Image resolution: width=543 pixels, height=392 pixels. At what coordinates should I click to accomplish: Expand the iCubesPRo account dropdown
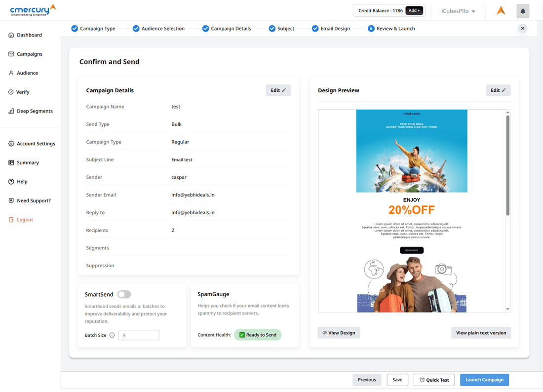click(458, 11)
